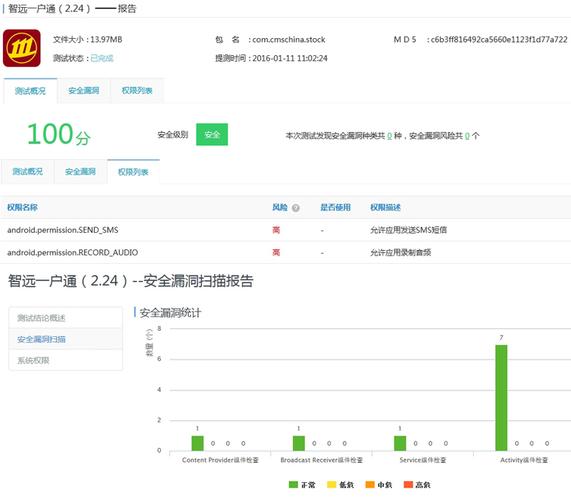This screenshot has width=571, height=500.
Task: Click the green Content Provider bar
Action: pos(197,443)
